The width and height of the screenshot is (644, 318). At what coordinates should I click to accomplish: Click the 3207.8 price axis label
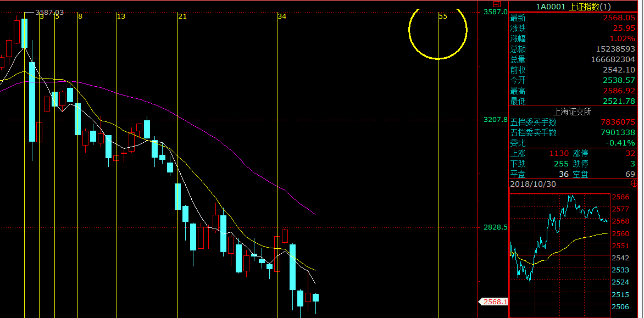pos(496,120)
